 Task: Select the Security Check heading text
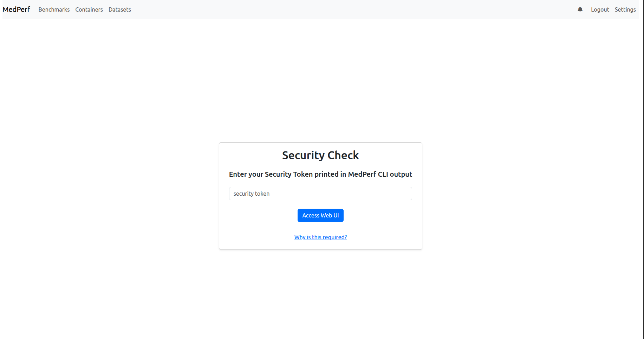tap(320, 155)
